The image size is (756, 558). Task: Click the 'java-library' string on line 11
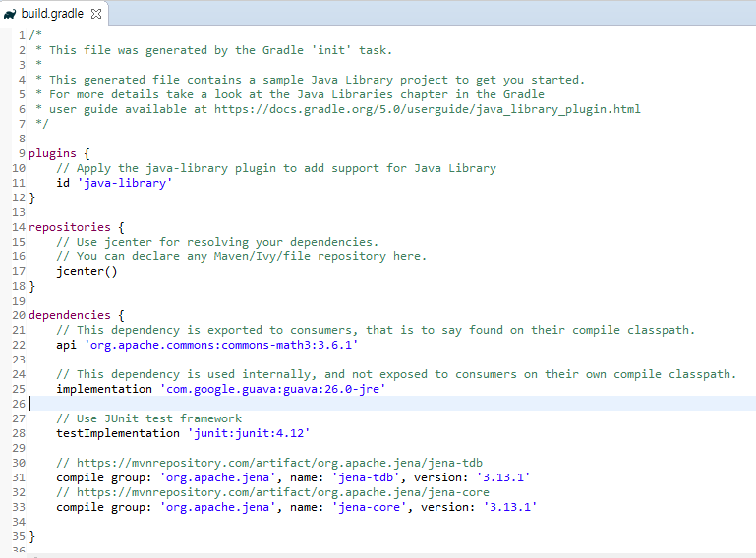click(125, 183)
